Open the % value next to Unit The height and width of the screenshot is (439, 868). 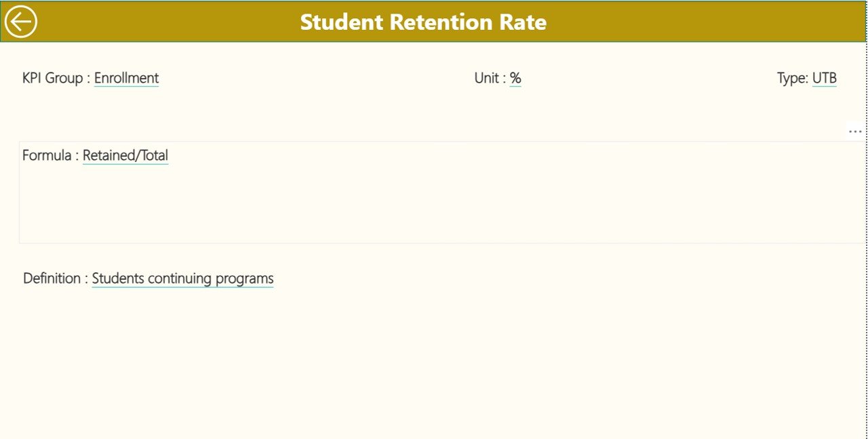pyautogui.click(x=515, y=78)
